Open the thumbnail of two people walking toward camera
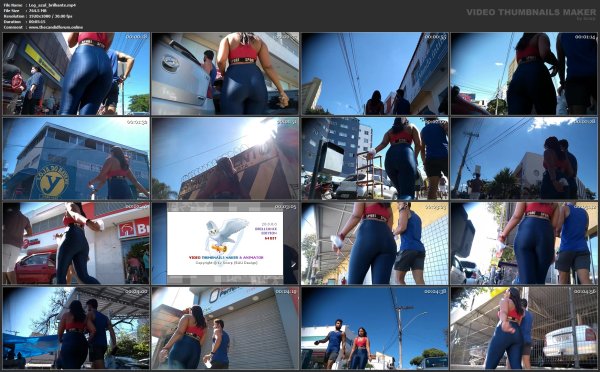 [x=375, y=328]
